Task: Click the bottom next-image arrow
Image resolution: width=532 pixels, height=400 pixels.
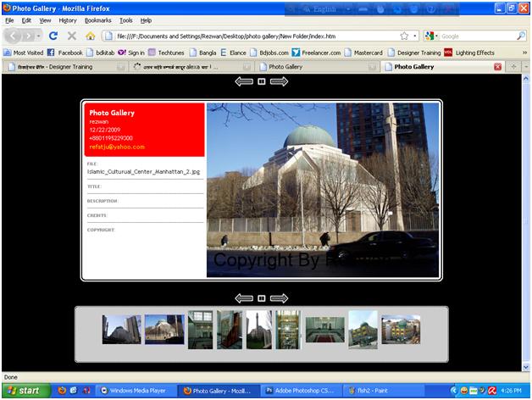Action: tap(279, 298)
